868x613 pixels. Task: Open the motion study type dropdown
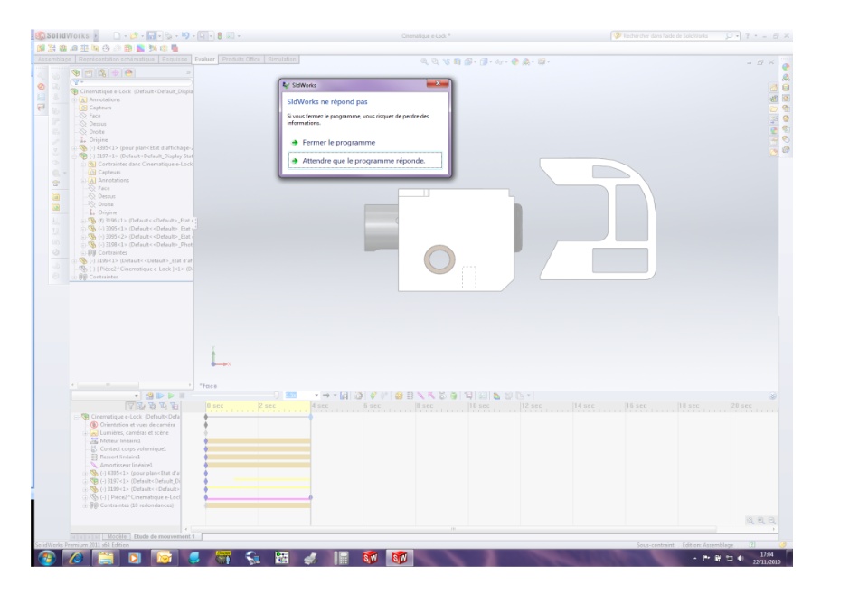point(105,396)
